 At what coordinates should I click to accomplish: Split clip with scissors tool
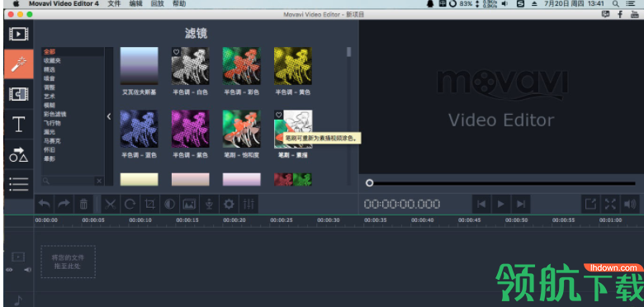(110, 204)
